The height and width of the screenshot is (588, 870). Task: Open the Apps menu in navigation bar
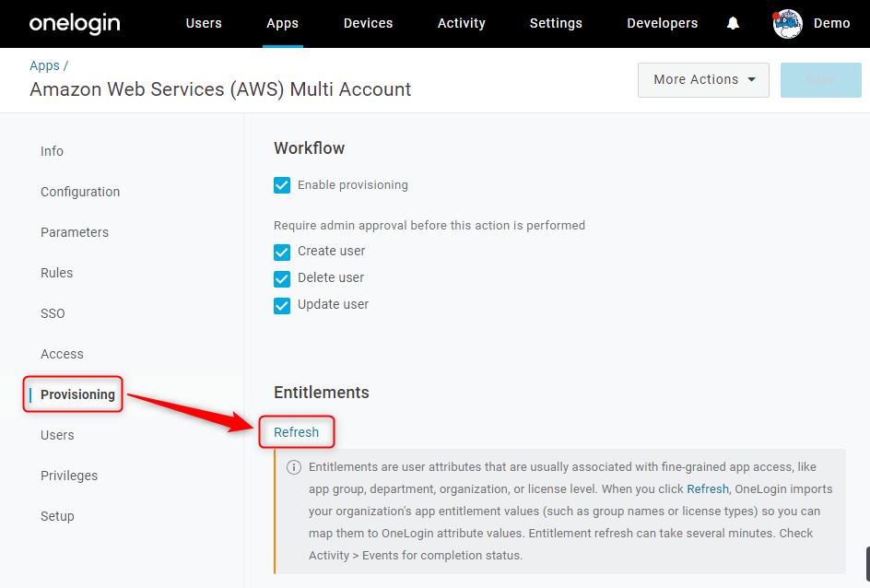[282, 23]
